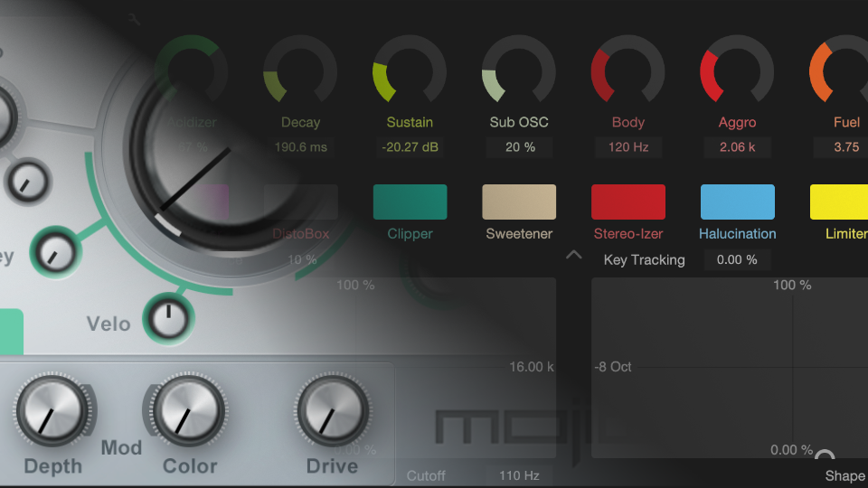This screenshot has width=868, height=488.
Task: Toggle the faded DistoBox button
Action: click(300, 202)
